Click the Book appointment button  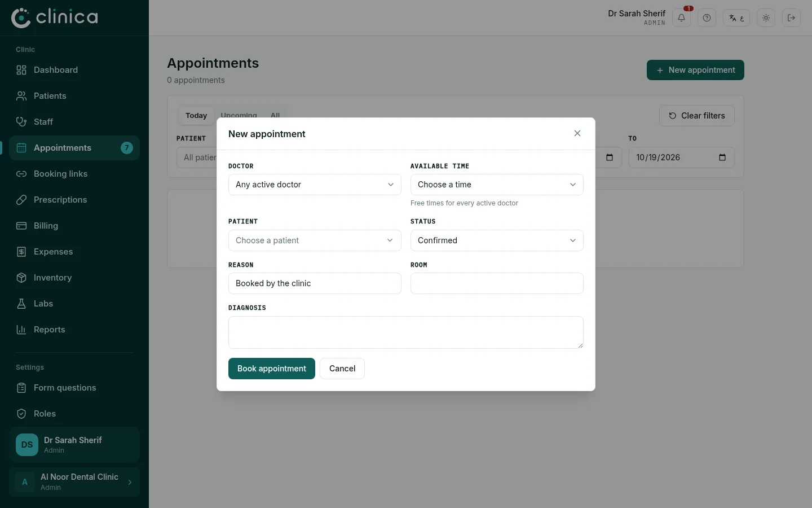[x=272, y=369]
